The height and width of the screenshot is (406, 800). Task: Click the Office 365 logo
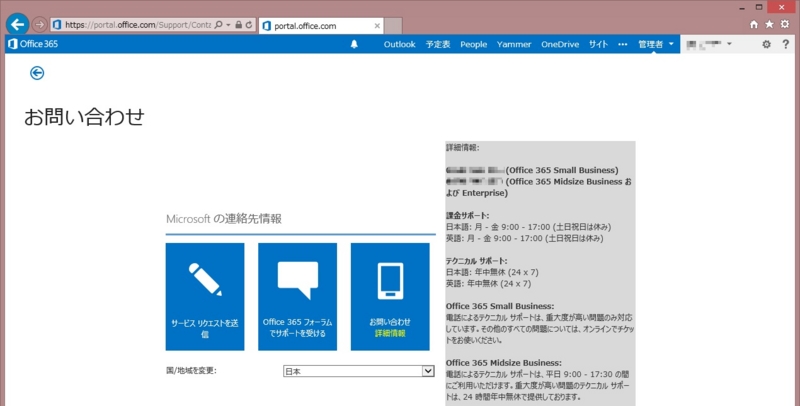point(33,44)
